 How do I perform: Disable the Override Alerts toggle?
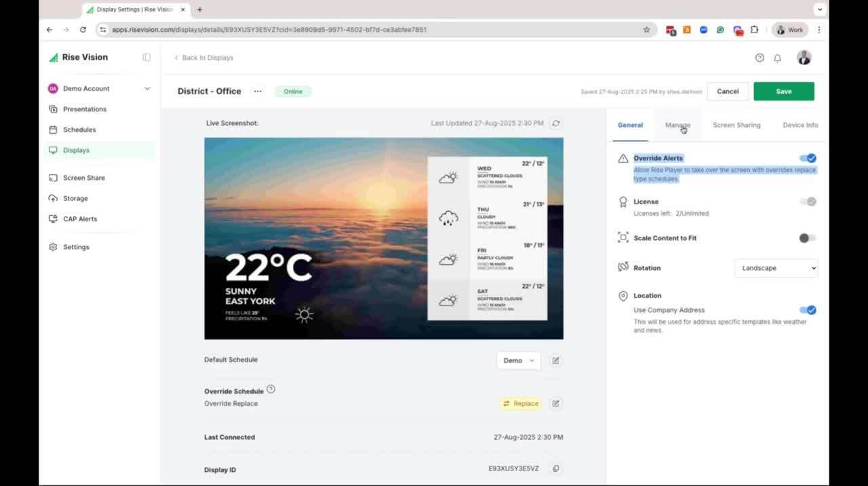tap(808, 158)
